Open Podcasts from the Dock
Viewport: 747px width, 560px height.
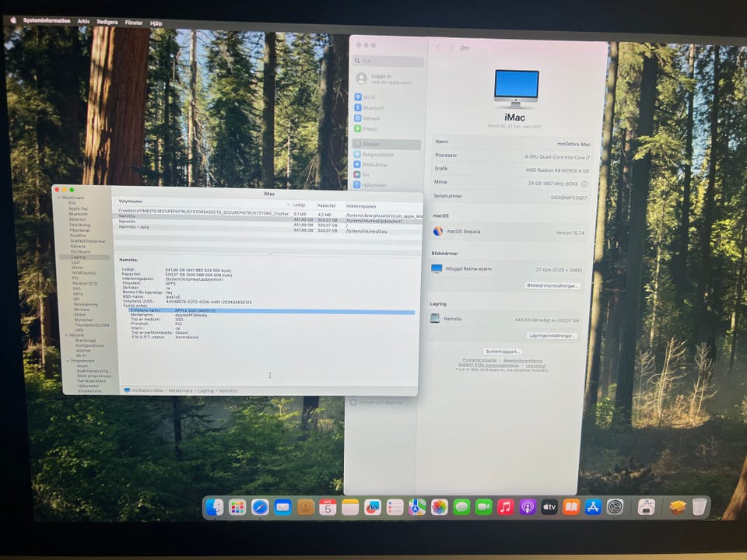click(528, 507)
